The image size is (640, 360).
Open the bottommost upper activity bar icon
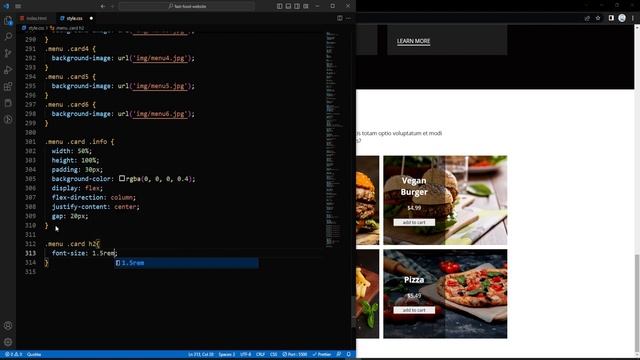coord(8,120)
